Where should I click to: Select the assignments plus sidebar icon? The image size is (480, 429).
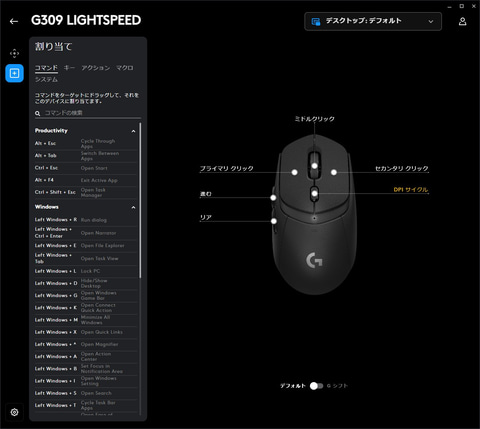[14, 73]
